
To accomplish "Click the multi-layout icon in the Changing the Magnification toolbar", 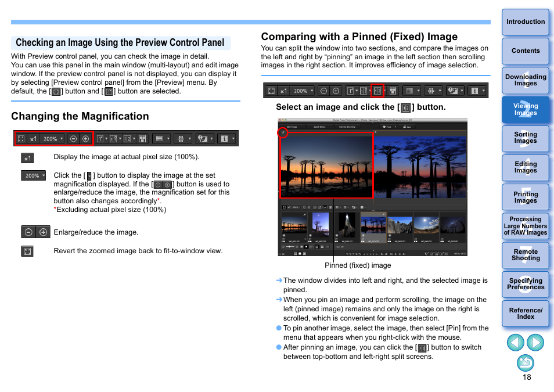I will click(x=143, y=139).
